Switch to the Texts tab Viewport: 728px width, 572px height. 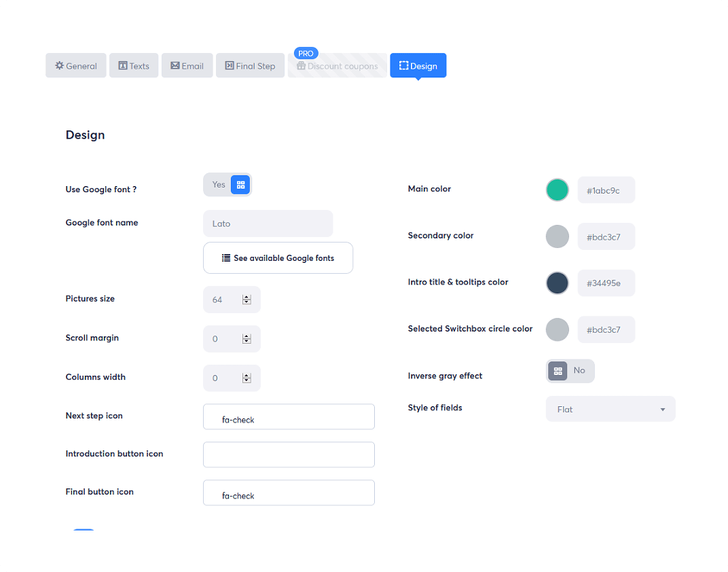[x=134, y=65]
